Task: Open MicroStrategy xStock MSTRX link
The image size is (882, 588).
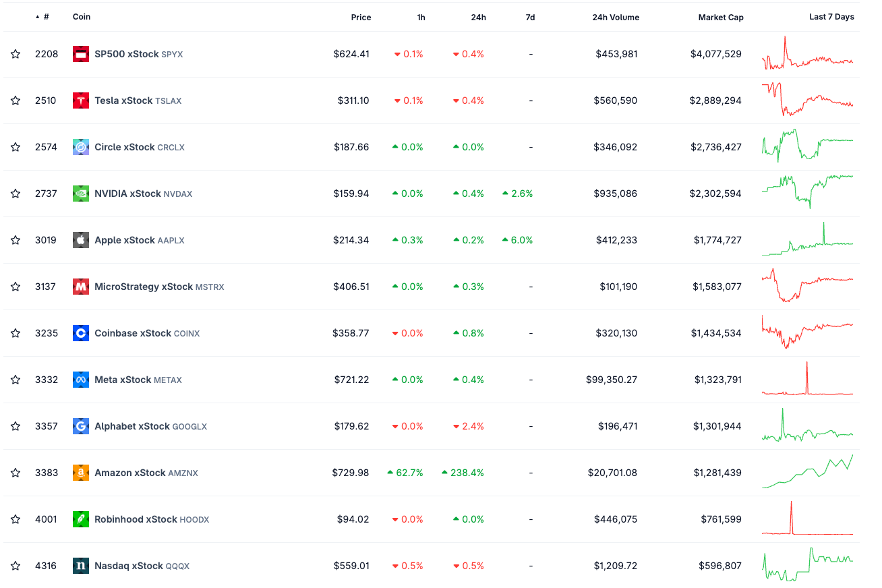Action: [x=159, y=287]
